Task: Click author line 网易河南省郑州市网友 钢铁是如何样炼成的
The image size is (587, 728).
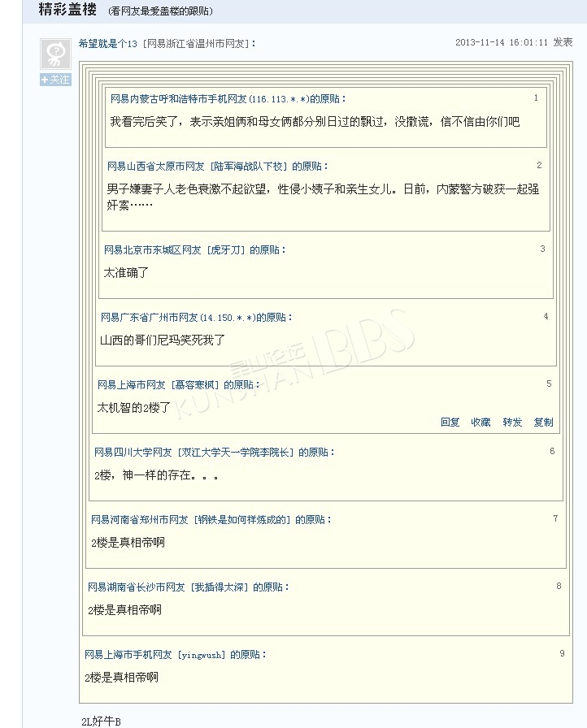Action: (x=211, y=519)
